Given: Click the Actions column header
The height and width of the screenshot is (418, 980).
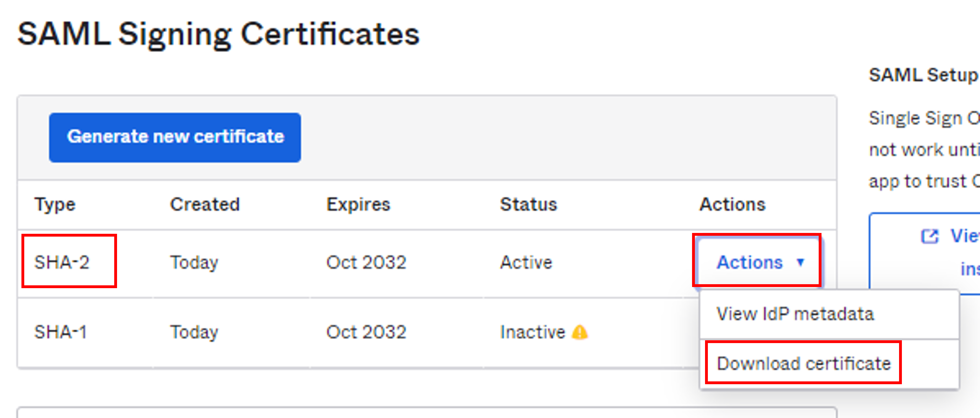Looking at the screenshot, I should [x=732, y=204].
